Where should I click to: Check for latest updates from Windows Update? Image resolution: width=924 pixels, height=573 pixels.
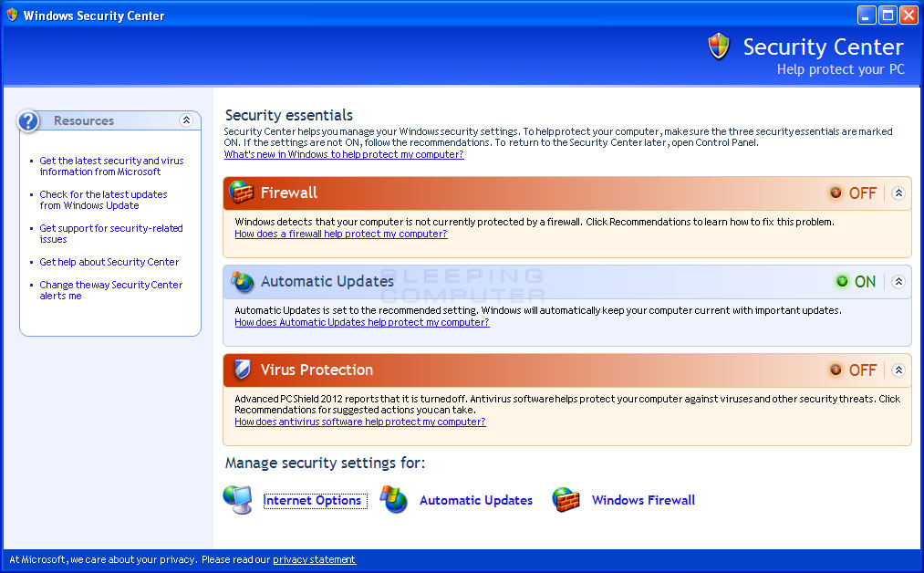[x=103, y=200]
